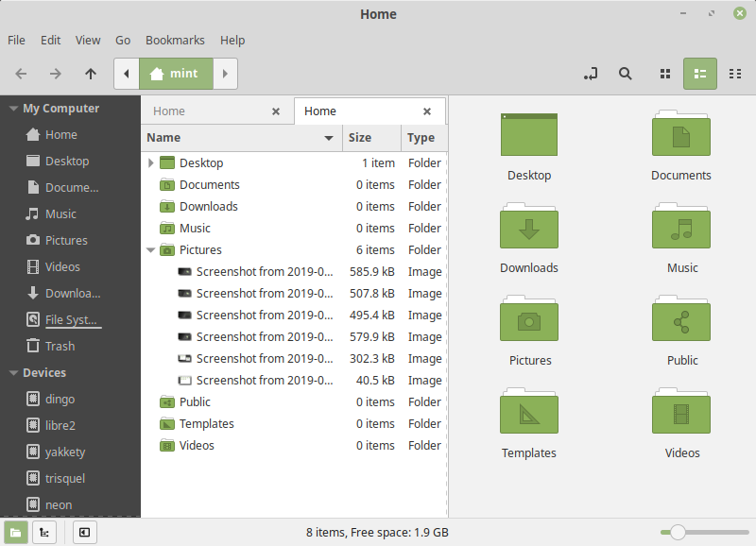
Task: Click the back navigation arrow
Action: (20, 74)
